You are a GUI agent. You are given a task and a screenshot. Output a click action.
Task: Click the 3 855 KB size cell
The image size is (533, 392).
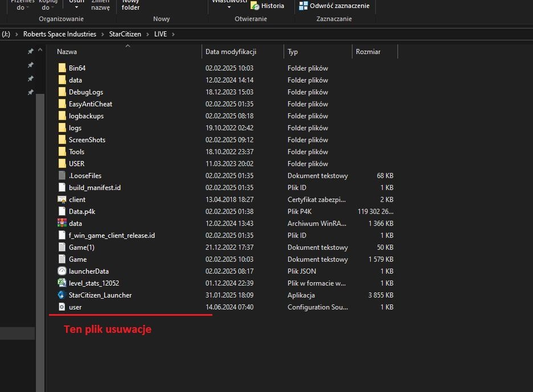(381, 295)
